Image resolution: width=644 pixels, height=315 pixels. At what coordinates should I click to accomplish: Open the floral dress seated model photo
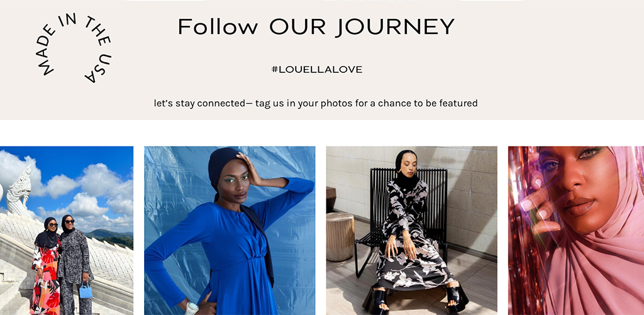pyautogui.click(x=411, y=230)
